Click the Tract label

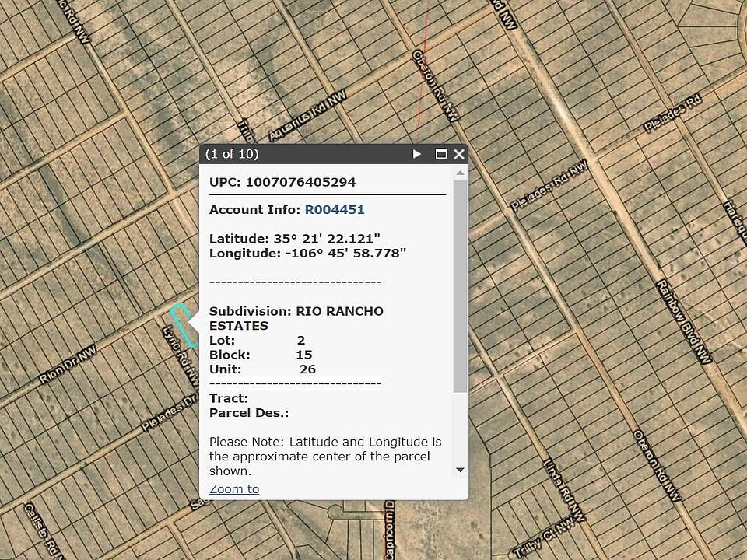click(229, 398)
